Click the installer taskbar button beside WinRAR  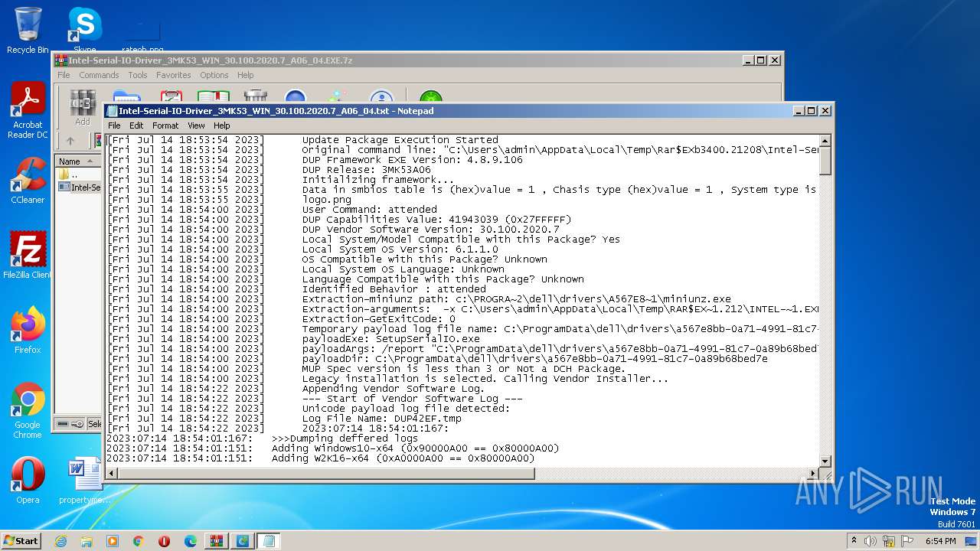pyautogui.click(x=243, y=541)
